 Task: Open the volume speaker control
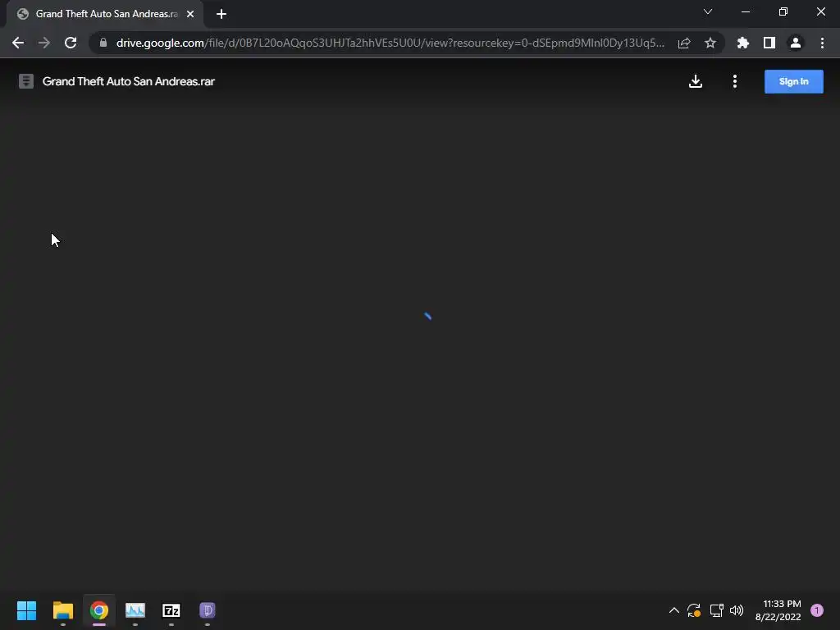tap(737, 610)
